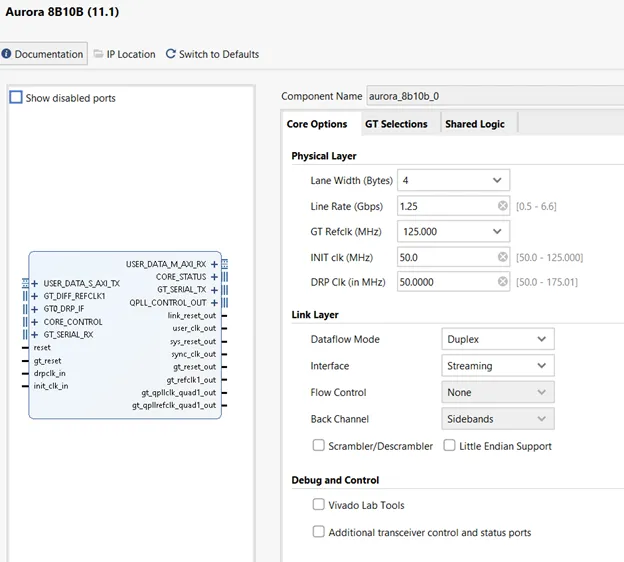
Task: Edit the Component Name field
Action: point(495,96)
